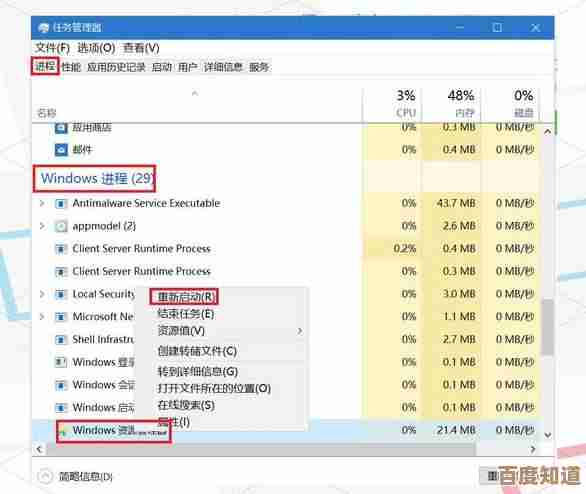Click the appmodel (2) process icon

coord(61,226)
